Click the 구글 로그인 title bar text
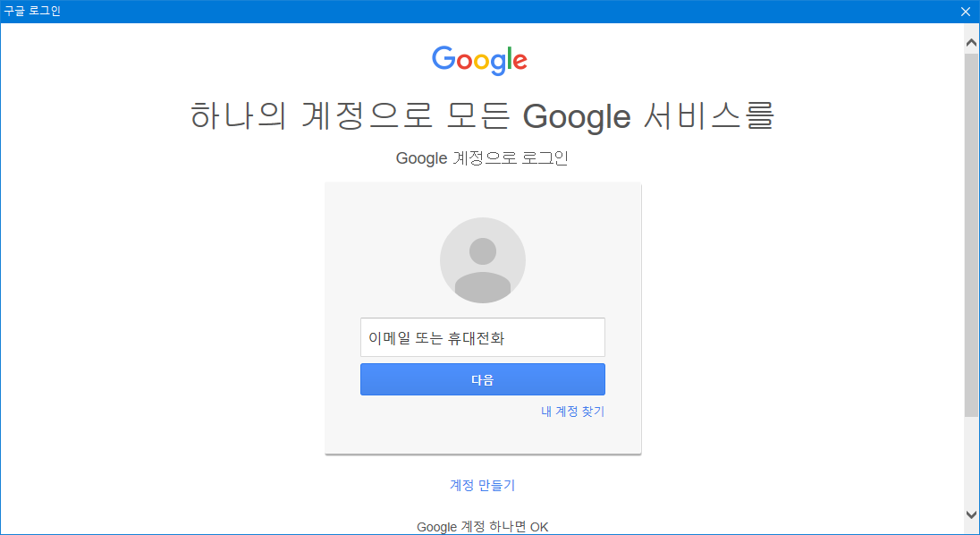The image size is (980, 535). pyautogui.click(x=32, y=12)
